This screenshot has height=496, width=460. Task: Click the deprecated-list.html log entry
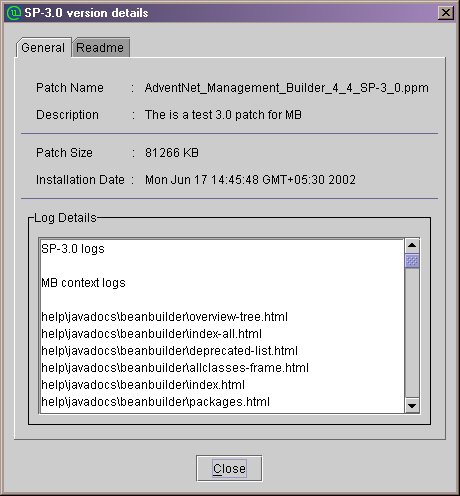(169, 351)
